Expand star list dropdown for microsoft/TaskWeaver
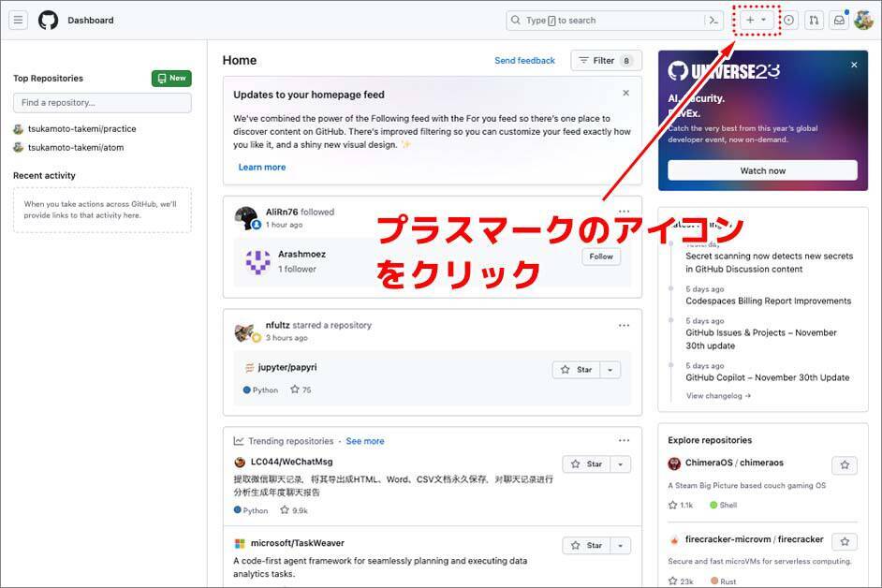The width and height of the screenshot is (882, 588). pos(621,545)
